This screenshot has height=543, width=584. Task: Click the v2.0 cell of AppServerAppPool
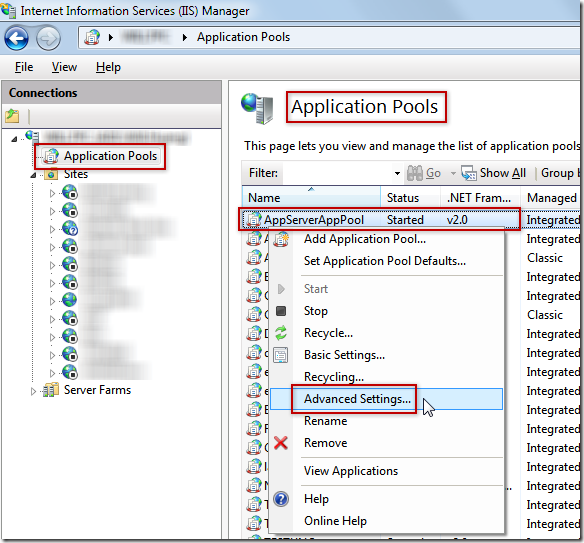457,220
